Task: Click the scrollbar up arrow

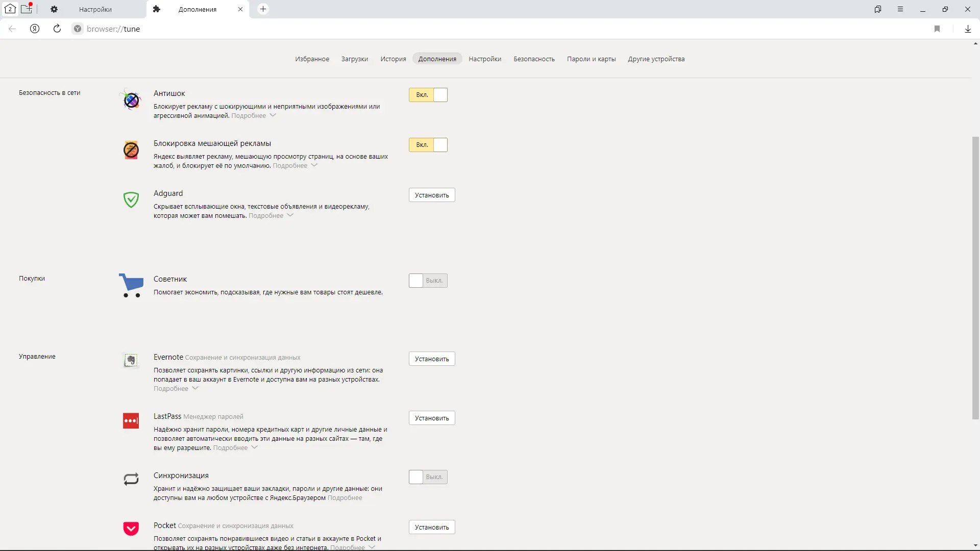Action: point(975,44)
